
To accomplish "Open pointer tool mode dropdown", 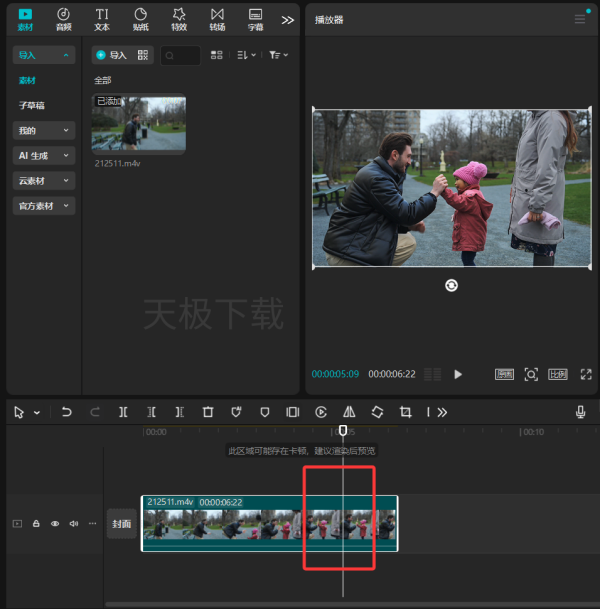I will (x=37, y=412).
